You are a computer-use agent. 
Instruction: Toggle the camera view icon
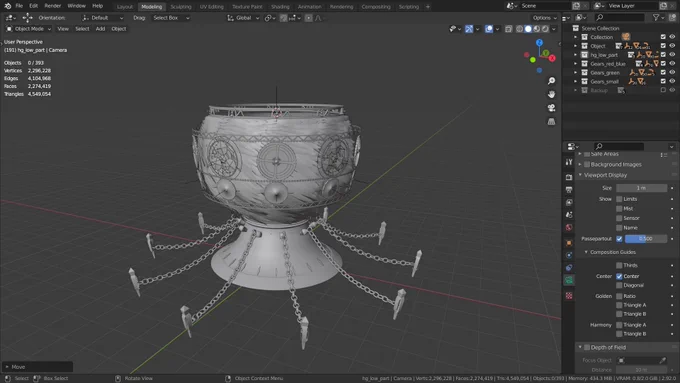tap(551, 108)
